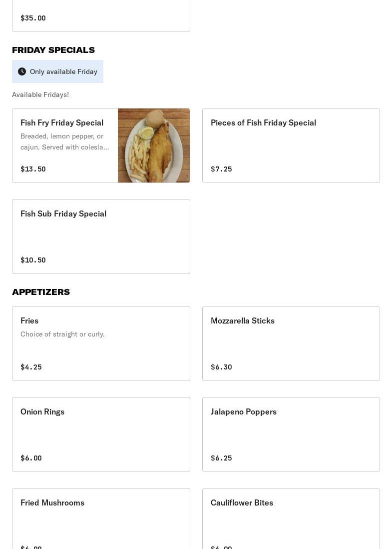Screen dimensions: 392x549
Task: Open the Fish Fry Friday Special photo
Action: [x=154, y=145]
